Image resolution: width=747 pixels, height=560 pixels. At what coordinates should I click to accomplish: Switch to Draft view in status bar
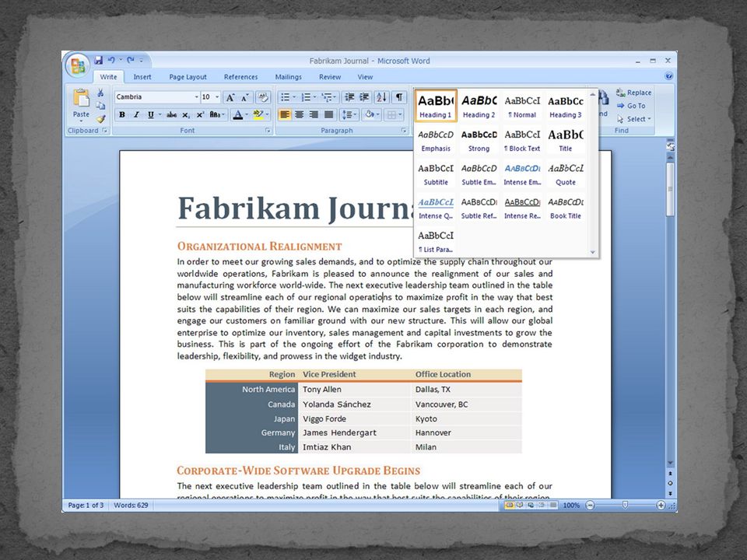coord(552,506)
